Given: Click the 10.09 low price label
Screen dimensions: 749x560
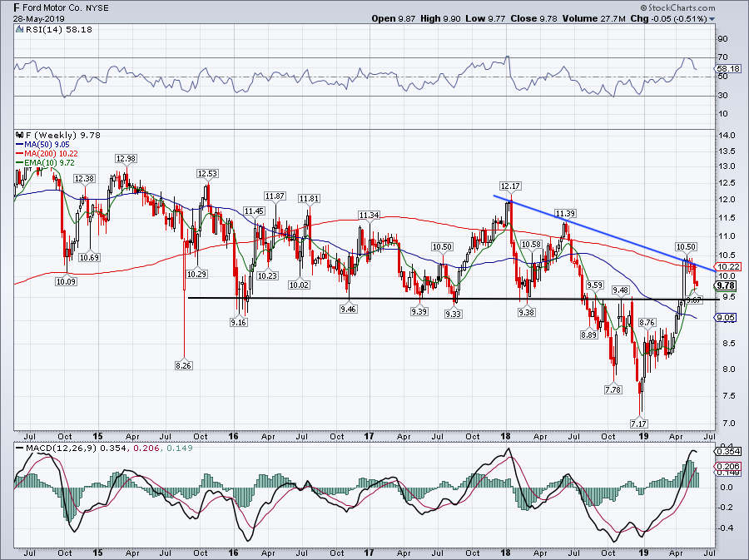Looking at the screenshot, I should [x=67, y=281].
